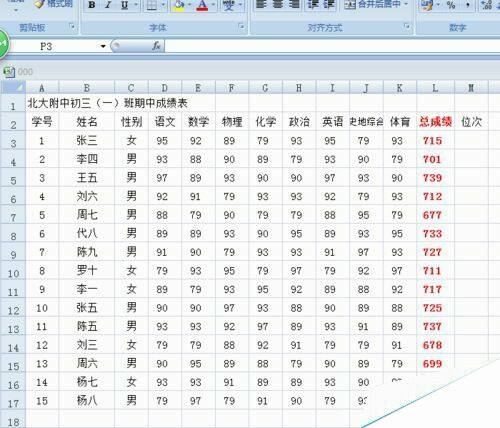Image resolution: width=500 pixels, height=428 pixels.
Task: Click the 总成绩 header cell
Action: click(x=435, y=122)
